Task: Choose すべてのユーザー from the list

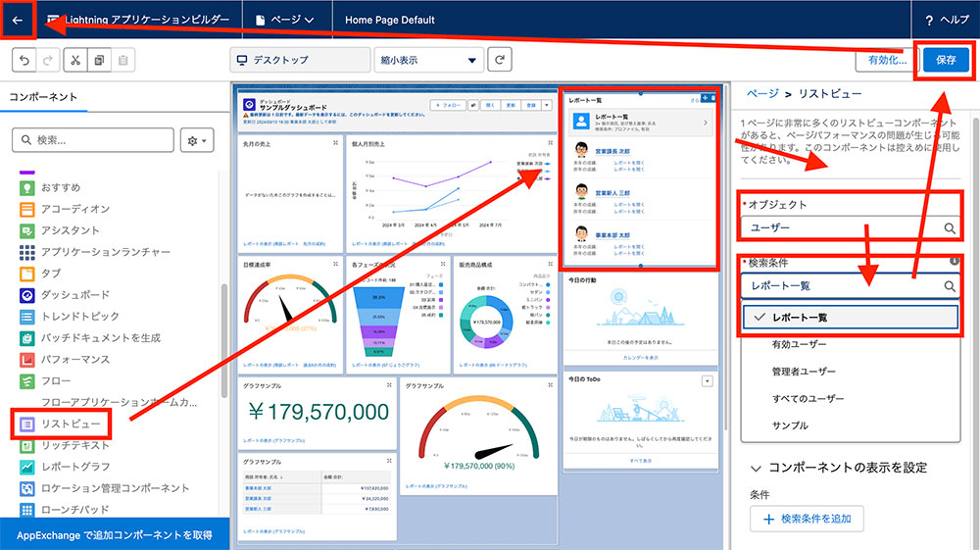Action: (x=808, y=398)
